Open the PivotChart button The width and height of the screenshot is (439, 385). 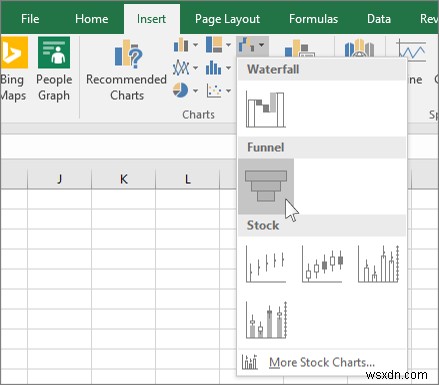pos(299,48)
